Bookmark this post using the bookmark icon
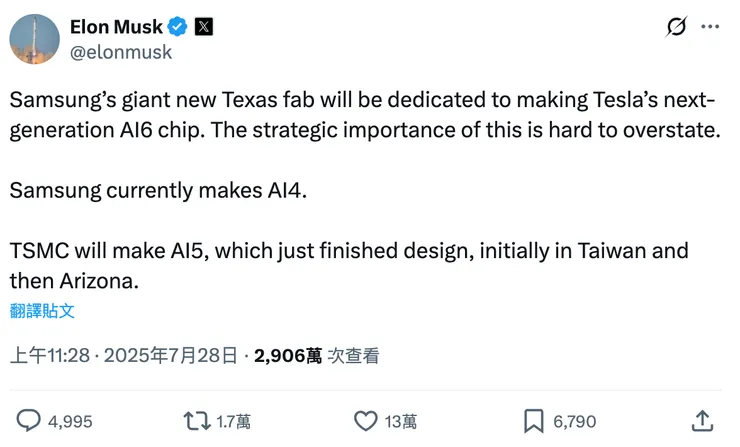The height and width of the screenshot is (447, 740). (534, 421)
